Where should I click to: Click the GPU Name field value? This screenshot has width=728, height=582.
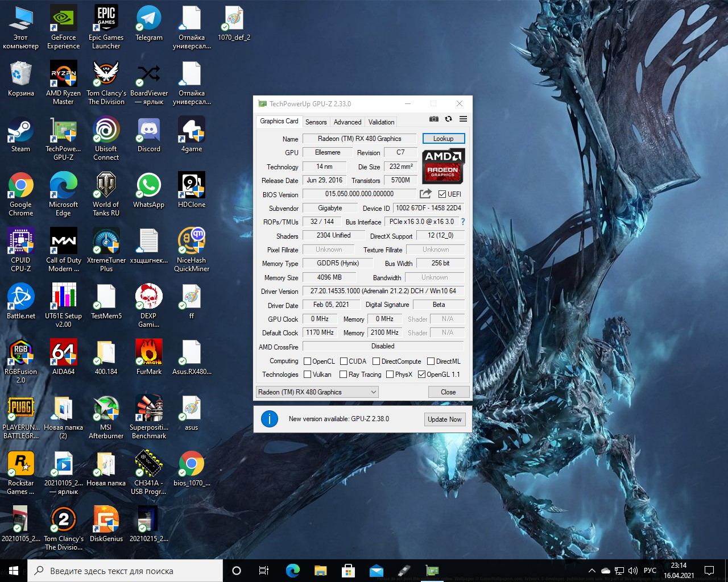click(x=359, y=139)
